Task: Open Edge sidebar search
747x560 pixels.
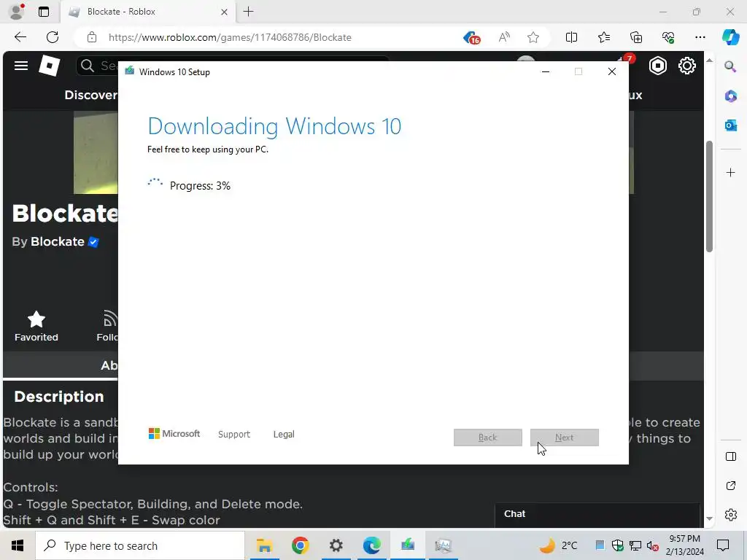Action: tap(730, 66)
